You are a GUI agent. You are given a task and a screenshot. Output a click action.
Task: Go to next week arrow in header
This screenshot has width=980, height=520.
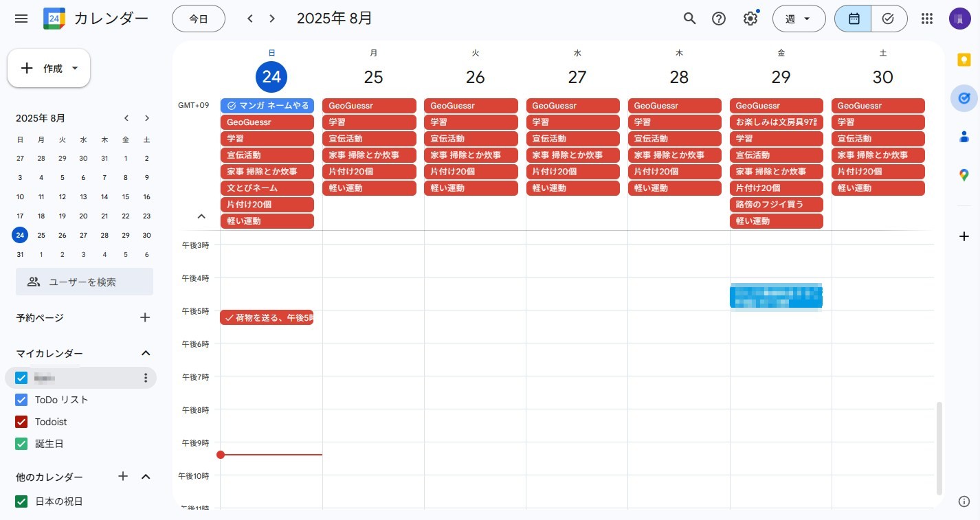pos(272,19)
